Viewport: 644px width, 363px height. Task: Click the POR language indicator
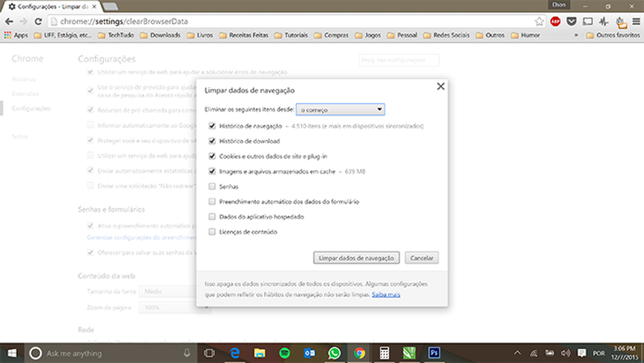click(599, 353)
